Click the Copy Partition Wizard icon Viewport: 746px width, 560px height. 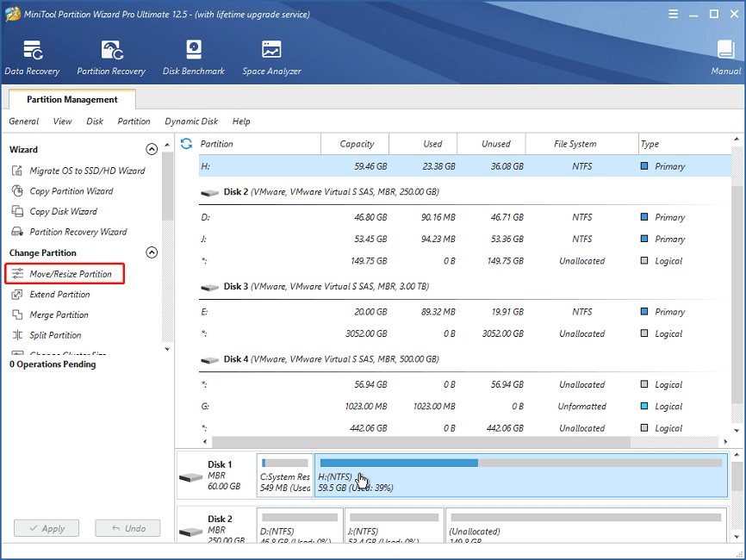pyautogui.click(x=17, y=190)
